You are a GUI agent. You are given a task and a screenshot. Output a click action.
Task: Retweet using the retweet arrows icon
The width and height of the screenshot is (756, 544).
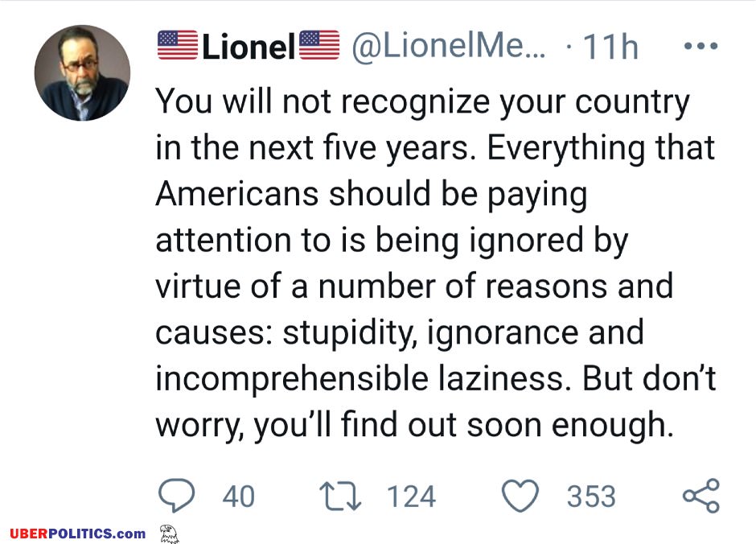click(340, 497)
